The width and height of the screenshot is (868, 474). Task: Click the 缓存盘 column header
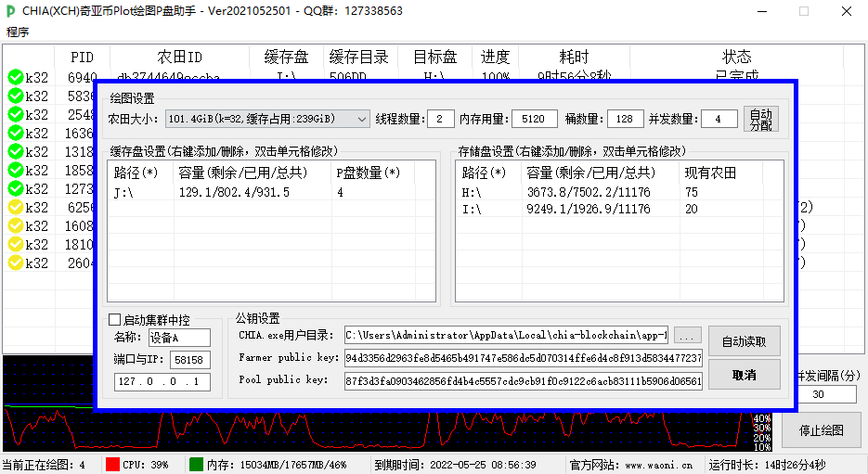pos(286,57)
